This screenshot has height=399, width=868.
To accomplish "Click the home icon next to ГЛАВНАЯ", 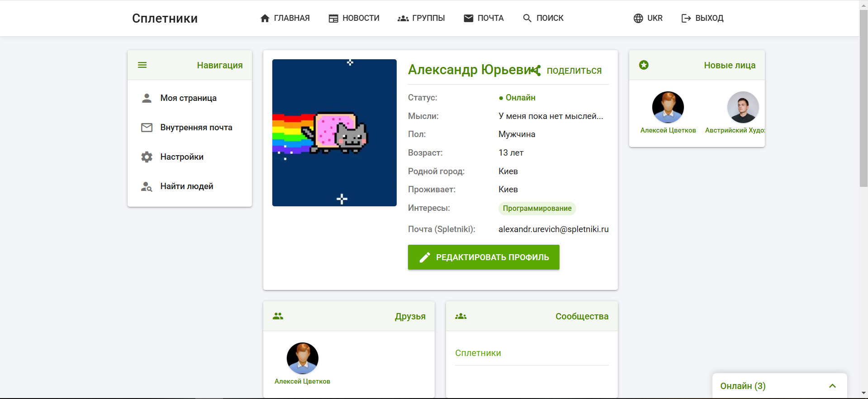I will click(265, 18).
